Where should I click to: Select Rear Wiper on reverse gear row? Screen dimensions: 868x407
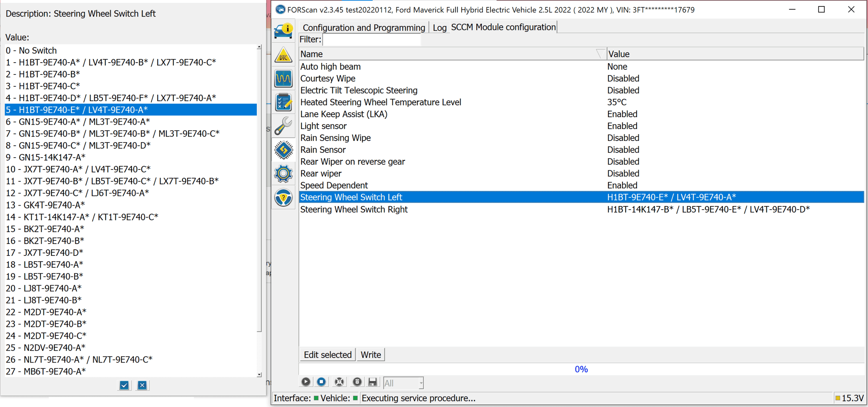tap(582, 162)
